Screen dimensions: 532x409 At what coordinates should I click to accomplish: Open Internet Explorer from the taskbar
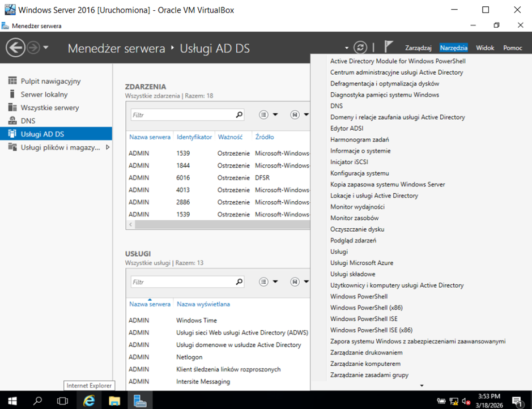click(89, 401)
